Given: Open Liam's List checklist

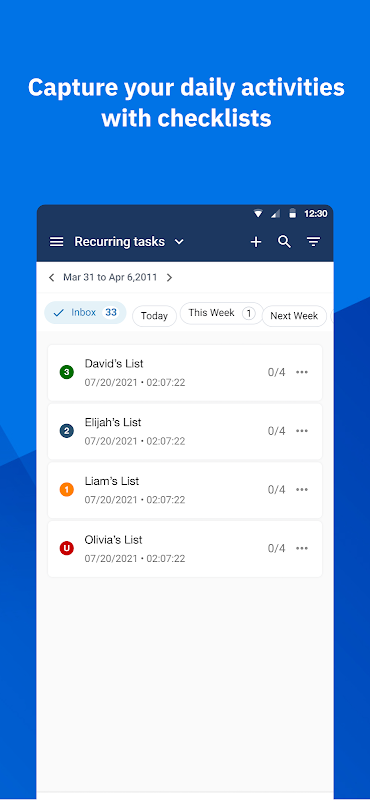Looking at the screenshot, I should (x=185, y=490).
